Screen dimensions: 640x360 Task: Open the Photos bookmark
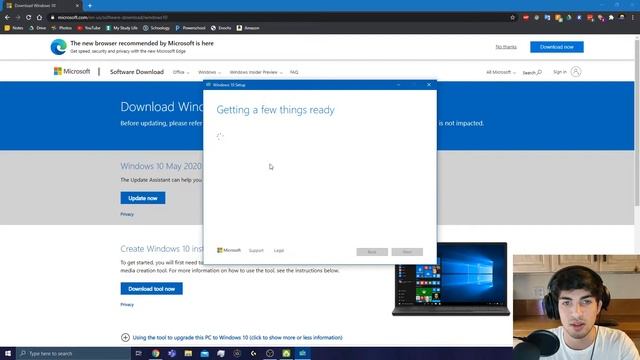pos(62,28)
